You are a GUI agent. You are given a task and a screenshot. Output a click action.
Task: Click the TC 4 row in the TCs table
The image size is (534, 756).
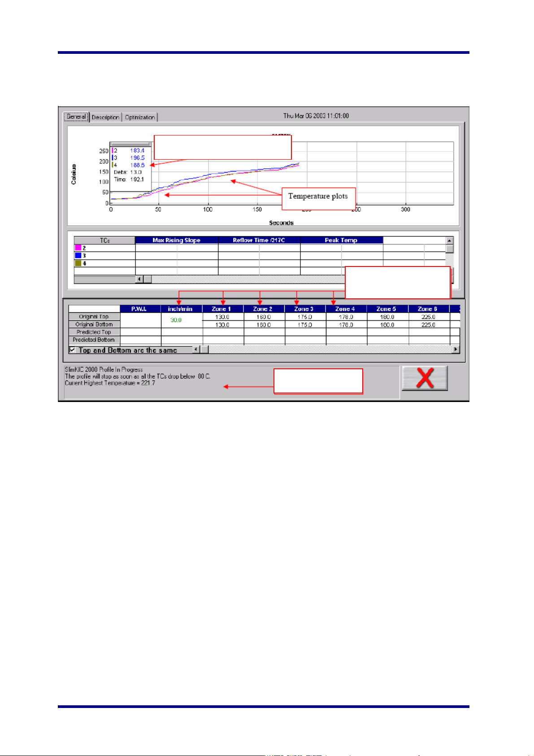tap(260, 263)
